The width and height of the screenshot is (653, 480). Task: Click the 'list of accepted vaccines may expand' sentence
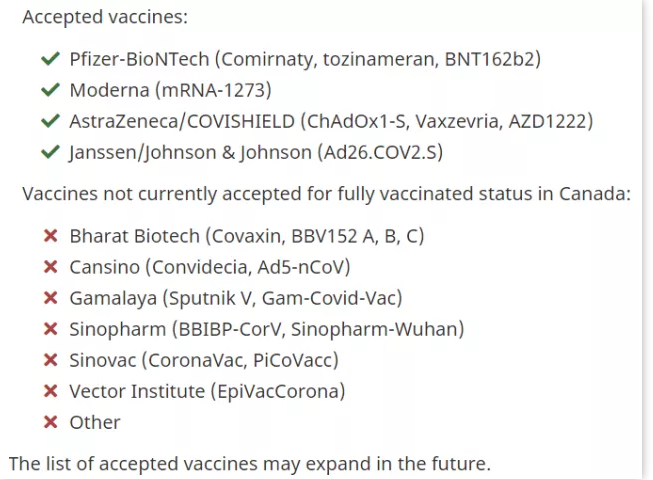coord(250,464)
